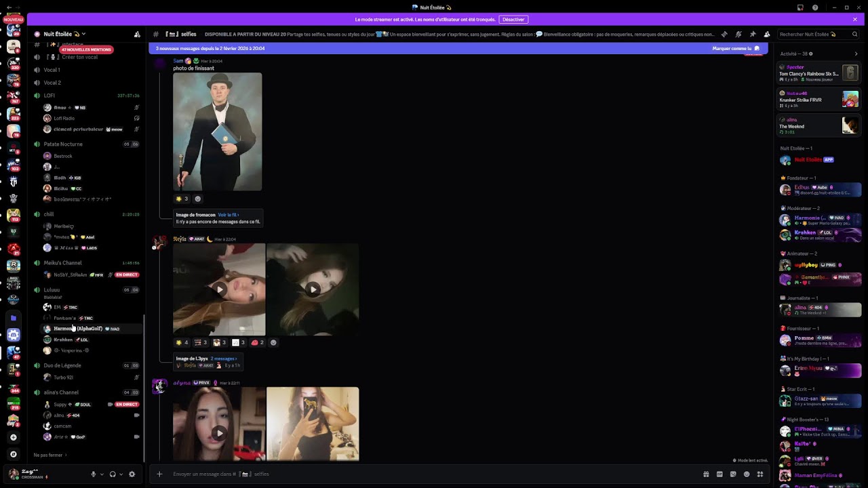Open the 47 nouvelles mentions pill
This screenshot has height=488, width=868.
pyautogui.click(x=86, y=49)
